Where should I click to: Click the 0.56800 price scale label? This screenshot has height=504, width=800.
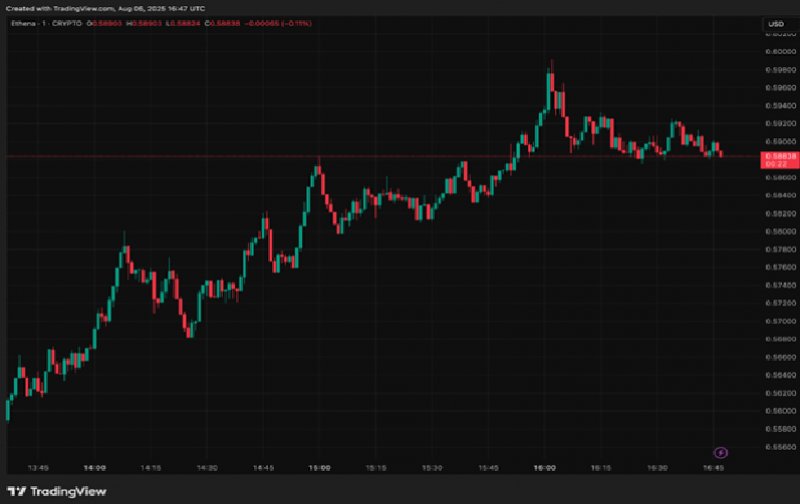(x=781, y=339)
